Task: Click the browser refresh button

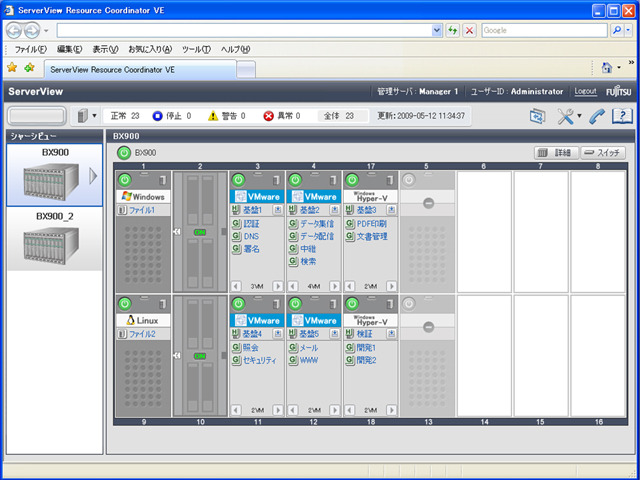Action: coord(452,30)
